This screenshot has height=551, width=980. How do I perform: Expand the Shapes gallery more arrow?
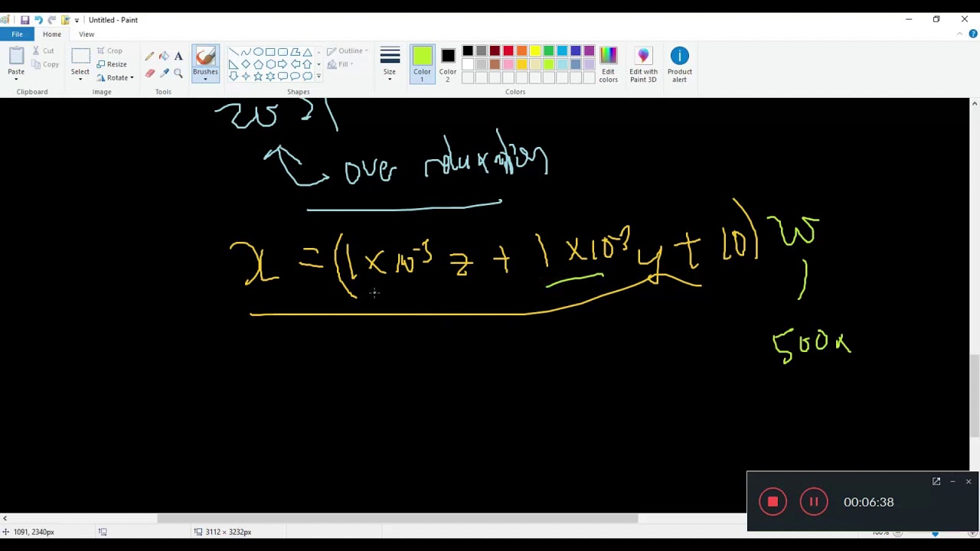318,77
